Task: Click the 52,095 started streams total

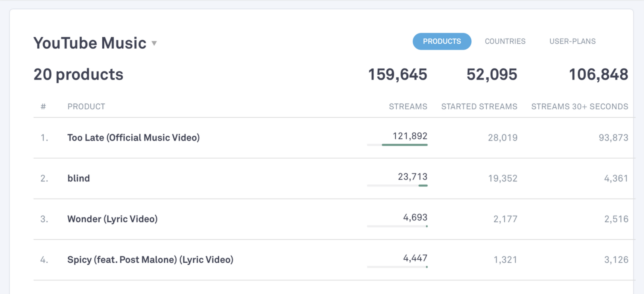Action: pyautogui.click(x=492, y=74)
